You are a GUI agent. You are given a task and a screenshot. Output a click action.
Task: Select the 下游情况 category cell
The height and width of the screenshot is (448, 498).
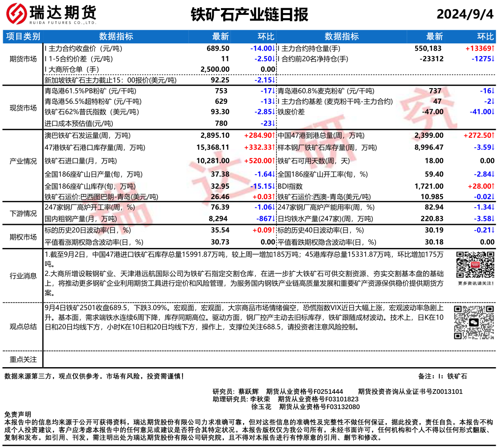23,213
